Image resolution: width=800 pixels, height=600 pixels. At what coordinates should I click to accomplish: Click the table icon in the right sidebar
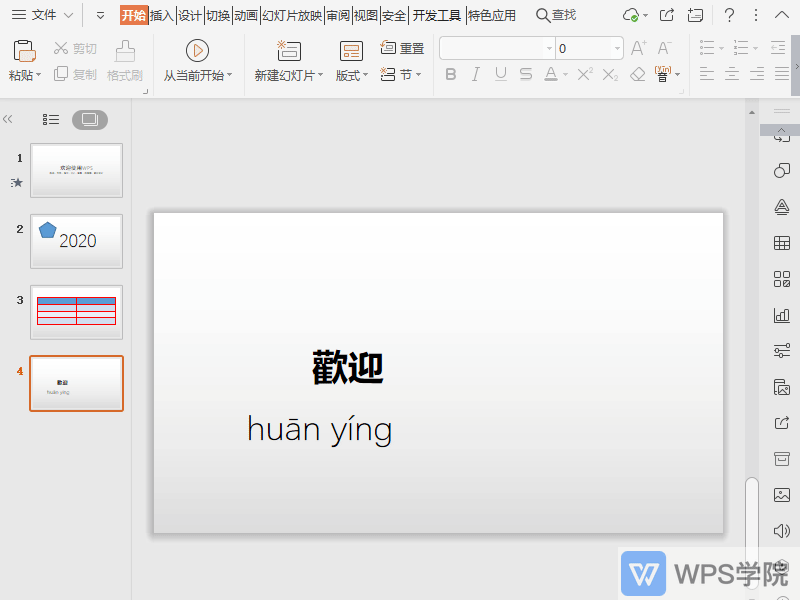point(781,243)
